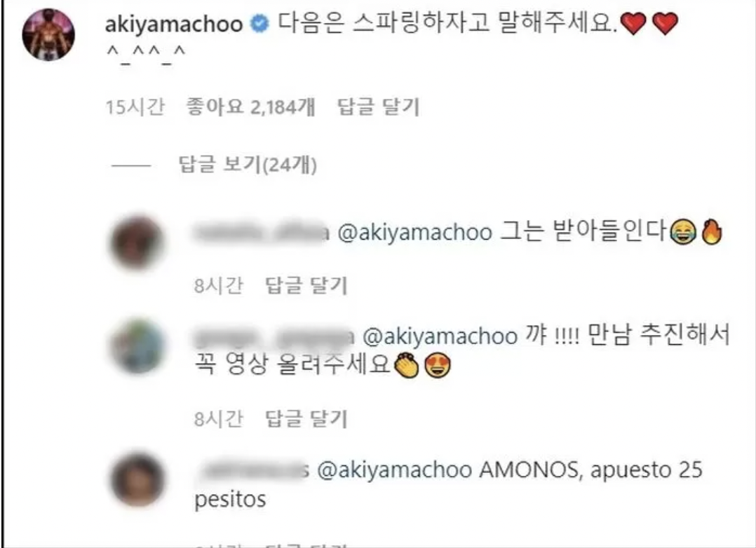Open the likes count 좋아요 2,184개
The image size is (756, 548).
pyautogui.click(x=251, y=107)
